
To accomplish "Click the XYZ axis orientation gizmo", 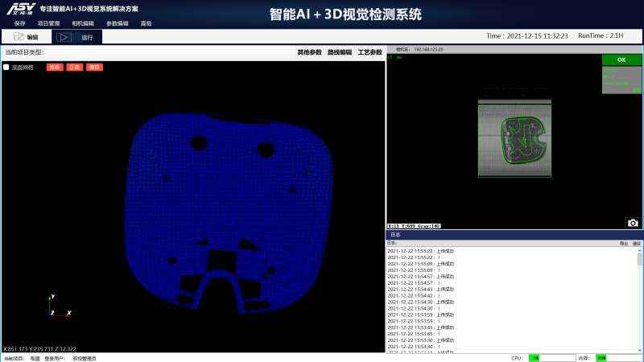I will point(58,306).
